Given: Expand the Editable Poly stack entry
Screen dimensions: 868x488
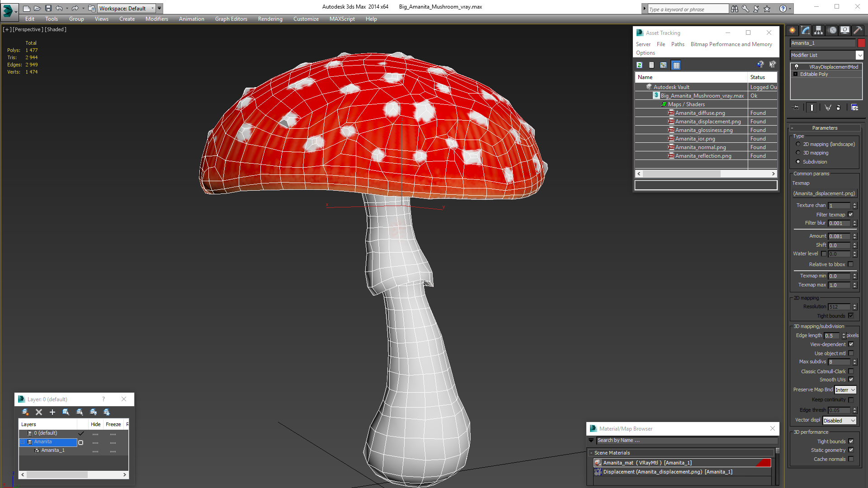Looking at the screenshot, I should [795, 74].
